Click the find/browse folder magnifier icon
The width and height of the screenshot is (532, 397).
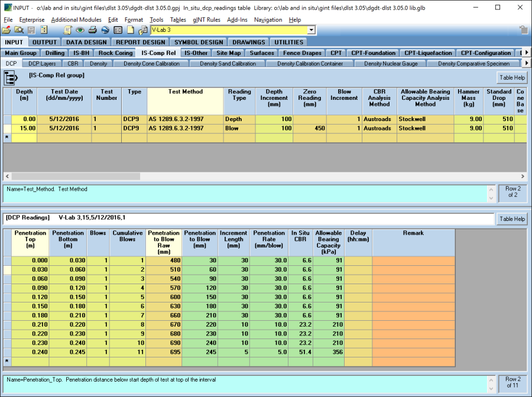[x=18, y=30]
